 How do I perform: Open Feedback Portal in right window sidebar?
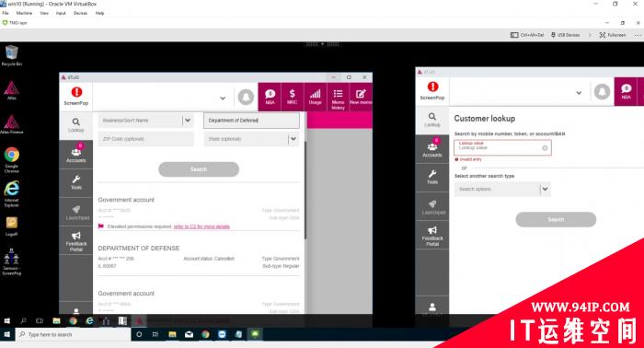coord(432,236)
